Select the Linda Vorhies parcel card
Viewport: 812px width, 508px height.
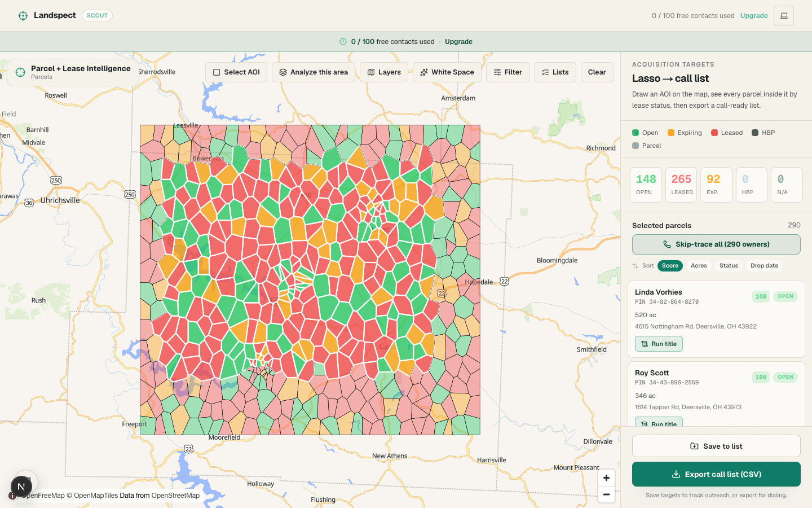point(716,319)
